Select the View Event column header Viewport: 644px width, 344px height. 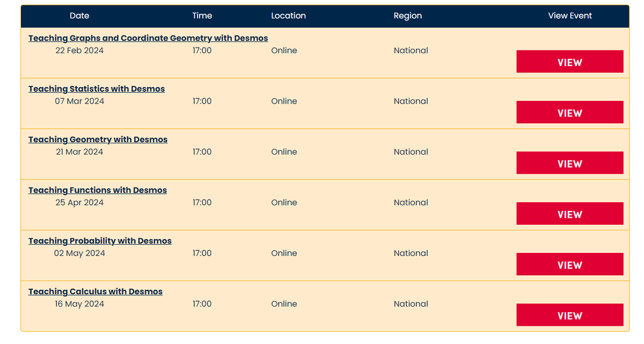[570, 16]
